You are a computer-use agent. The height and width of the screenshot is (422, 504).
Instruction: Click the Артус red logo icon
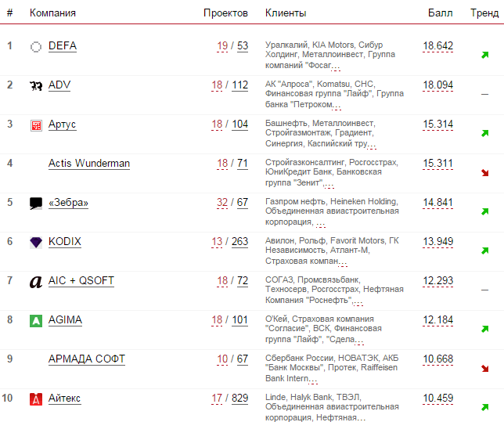point(35,125)
